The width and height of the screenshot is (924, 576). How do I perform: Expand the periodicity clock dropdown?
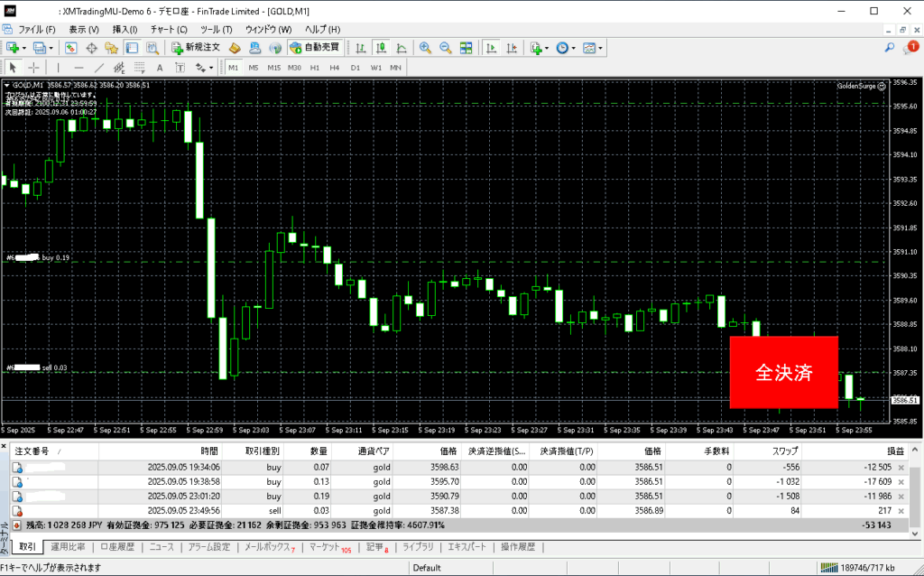pos(574,48)
